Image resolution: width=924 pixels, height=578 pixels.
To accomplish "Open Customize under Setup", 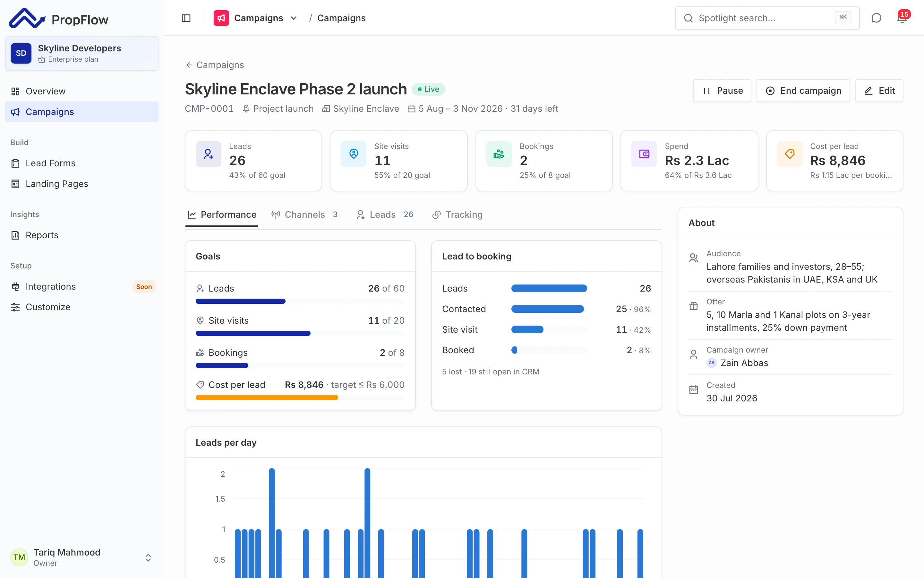I will click(82, 307).
